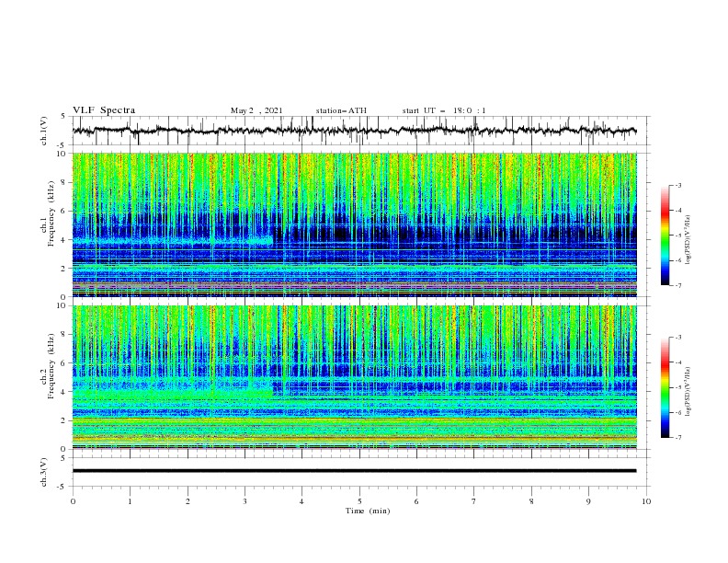Click time-axis tick label "4"
This screenshot has width=728, height=563.
coord(301,501)
